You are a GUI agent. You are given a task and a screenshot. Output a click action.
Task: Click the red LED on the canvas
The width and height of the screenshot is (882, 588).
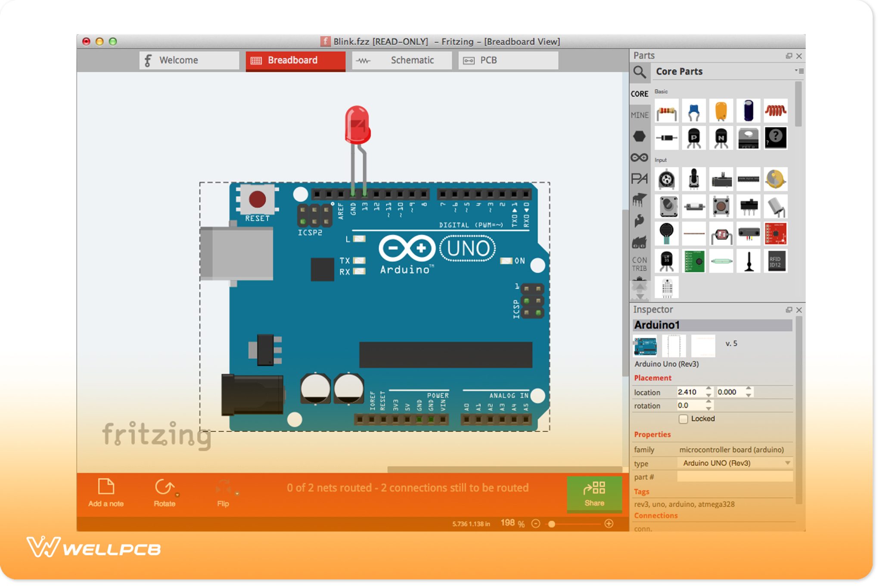[357, 125]
